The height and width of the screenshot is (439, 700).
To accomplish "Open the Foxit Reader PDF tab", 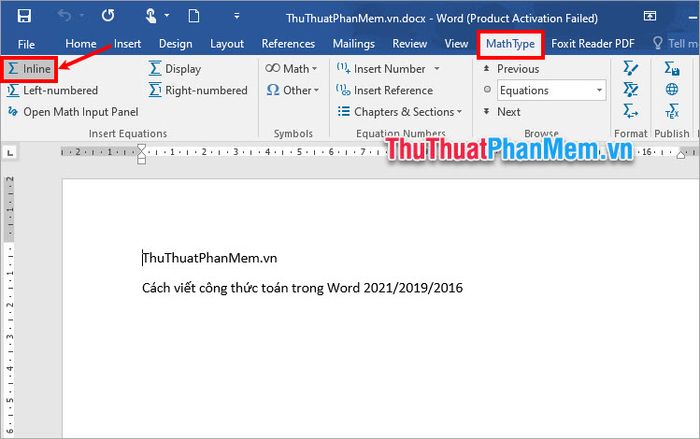I will 593,44.
